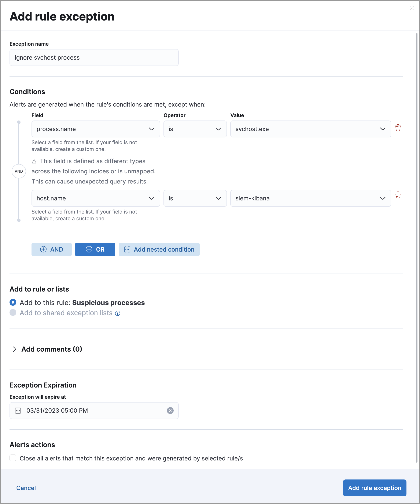Viewport: 420px width, 504px height.
Task: Delete the process.name condition row
Action: click(x=398, y=128)
